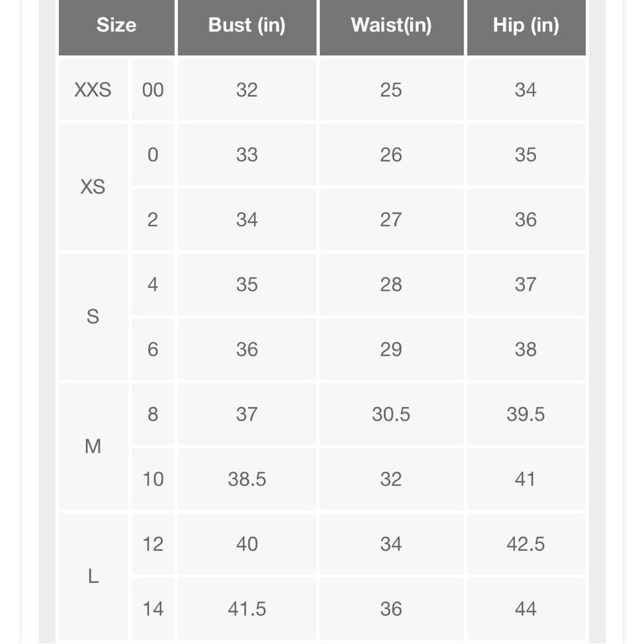Viewport: 644px width, 644px height.
Task: Click numeric size 14 cell
Action: [153, 609]
